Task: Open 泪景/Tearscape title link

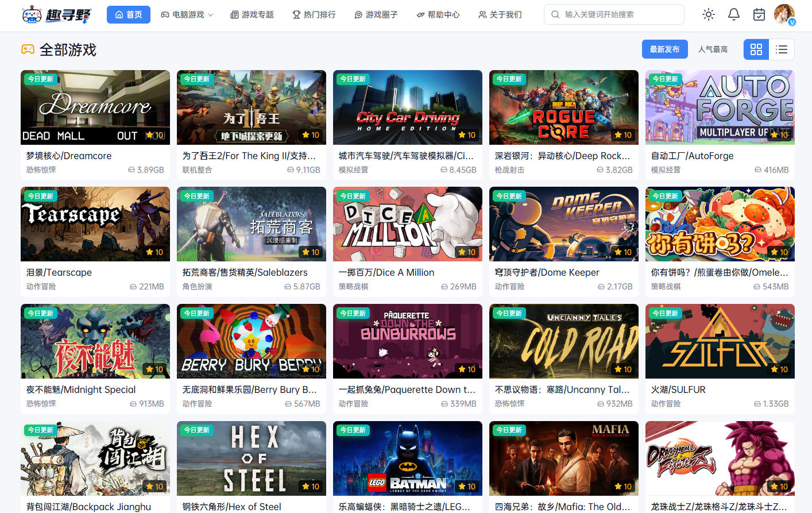Action: point(59,272)
